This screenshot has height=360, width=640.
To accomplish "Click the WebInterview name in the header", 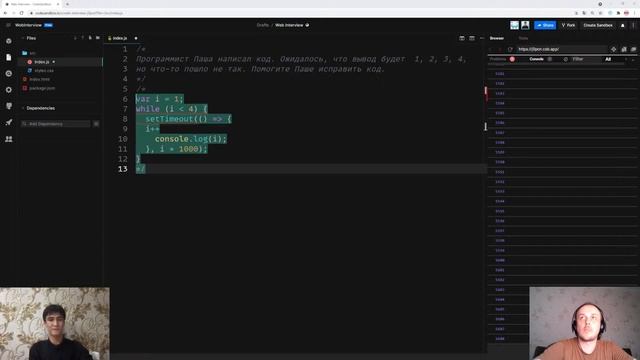I will click(x=28, y=25).
